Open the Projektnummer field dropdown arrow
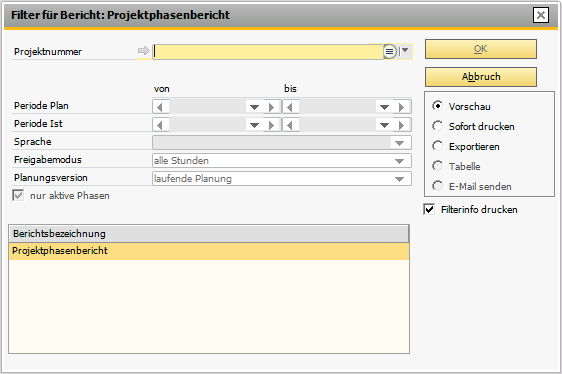Viewport: 562px width, 374px height. (x=405, y=51)
